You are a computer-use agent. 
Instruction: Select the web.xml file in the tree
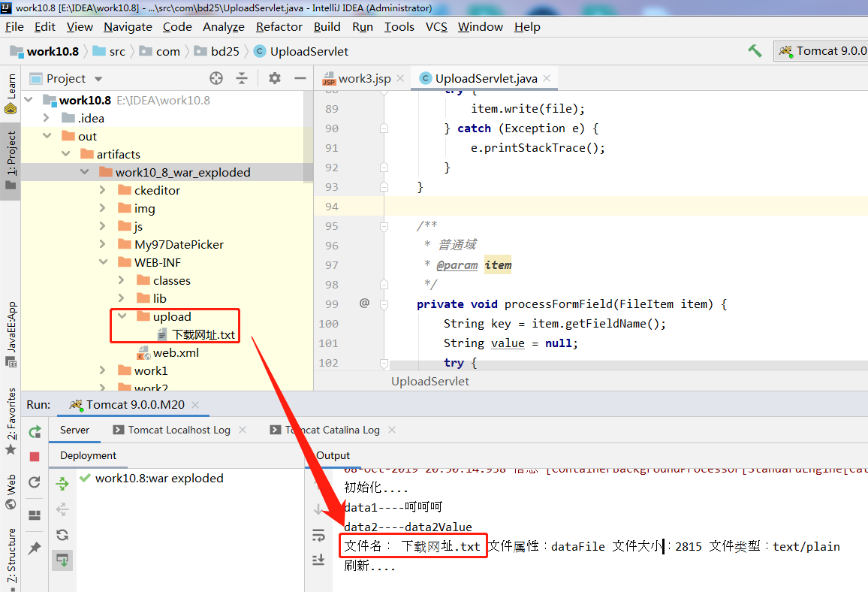[176, 352]
